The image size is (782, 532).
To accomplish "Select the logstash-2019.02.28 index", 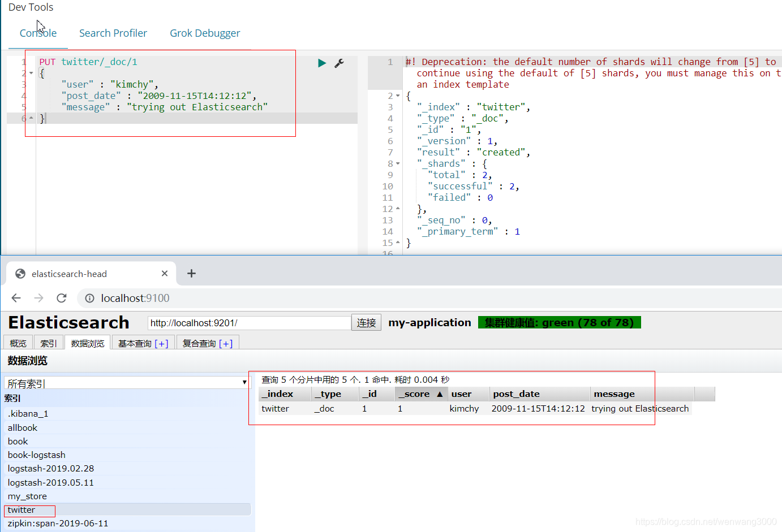I will pos(127,469).
